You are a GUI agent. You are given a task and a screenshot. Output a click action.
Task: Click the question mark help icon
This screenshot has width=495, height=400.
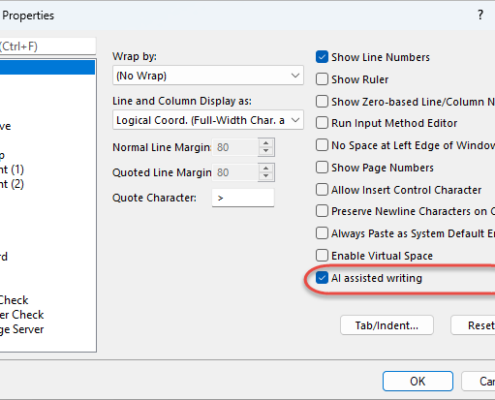(x=480, y=15)
